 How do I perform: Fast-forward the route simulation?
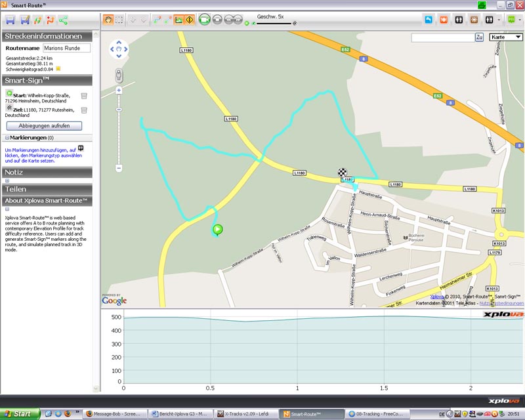click(238, 20)
